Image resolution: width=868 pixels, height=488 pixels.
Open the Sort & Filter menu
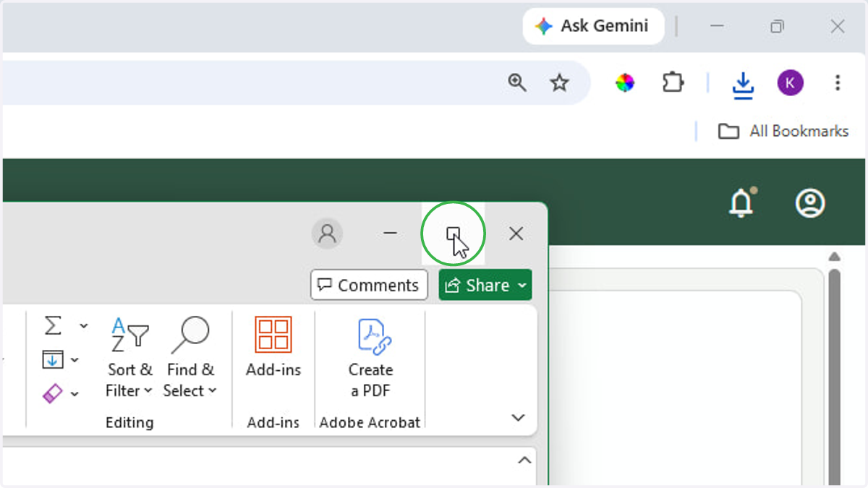(x=129, y=357)
